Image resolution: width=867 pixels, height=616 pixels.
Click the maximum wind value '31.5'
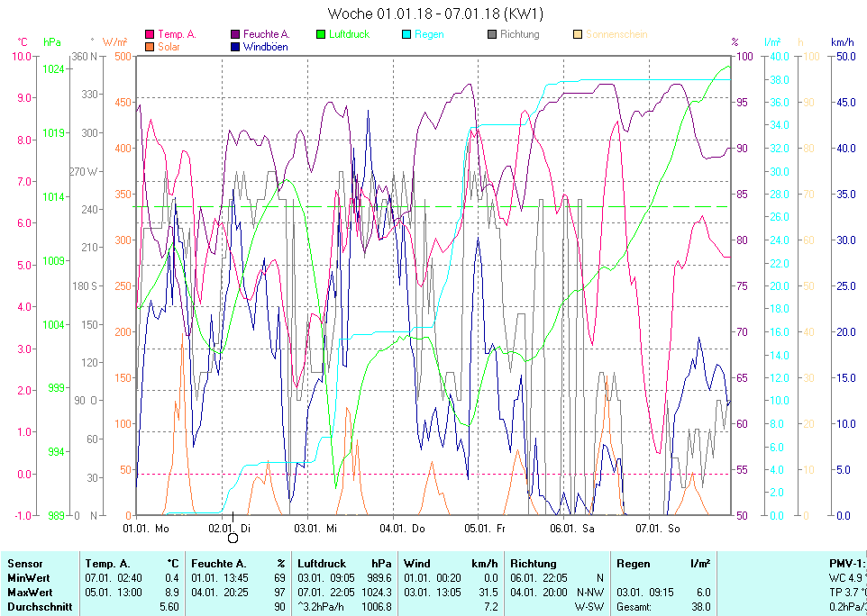pyautogui.click(x=488, y=593)
